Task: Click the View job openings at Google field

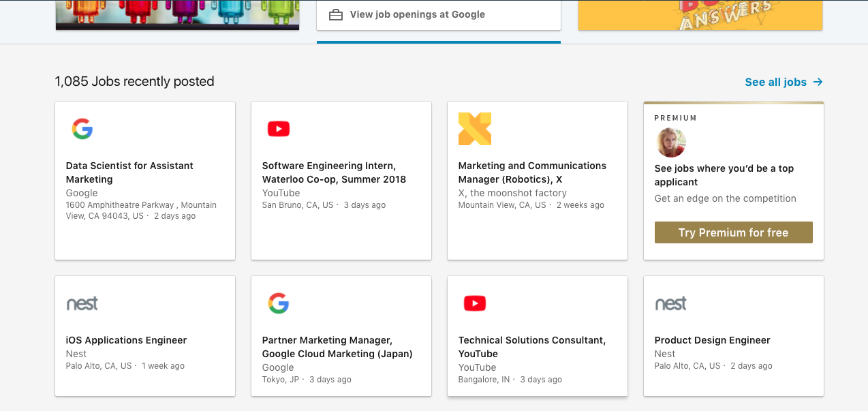Action: tap(438, 14)
